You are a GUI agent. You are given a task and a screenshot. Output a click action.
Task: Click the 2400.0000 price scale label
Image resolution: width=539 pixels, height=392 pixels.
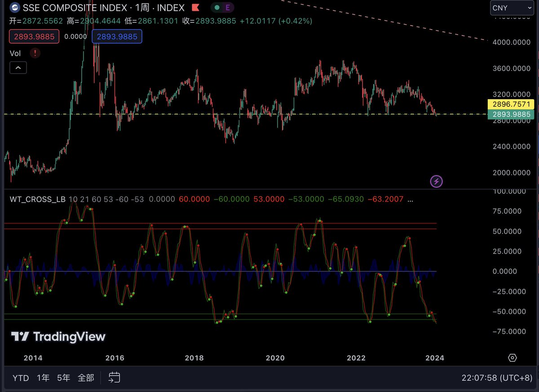click(x=512, y=147)
